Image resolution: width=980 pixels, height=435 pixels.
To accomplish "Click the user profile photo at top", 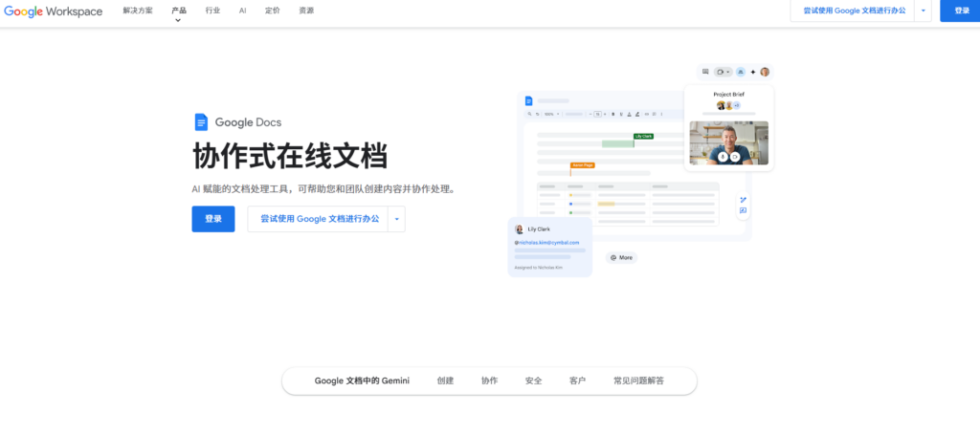I will click(x=765, y=72).
